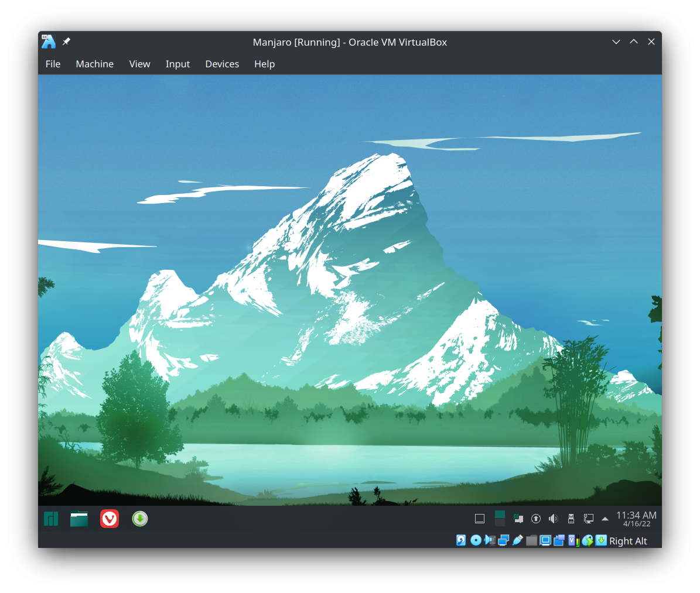The width and height of the screenshot is (700, 593).
Task: Click the optical disk indicator in status bar
Action: [476, 540]
